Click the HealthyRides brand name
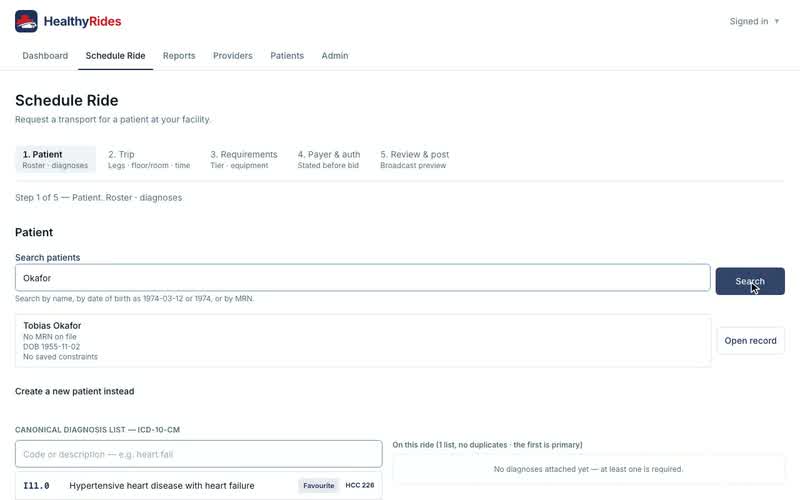Image resolution: width=800 pixels, height=500 pixels. pos(82,21)
